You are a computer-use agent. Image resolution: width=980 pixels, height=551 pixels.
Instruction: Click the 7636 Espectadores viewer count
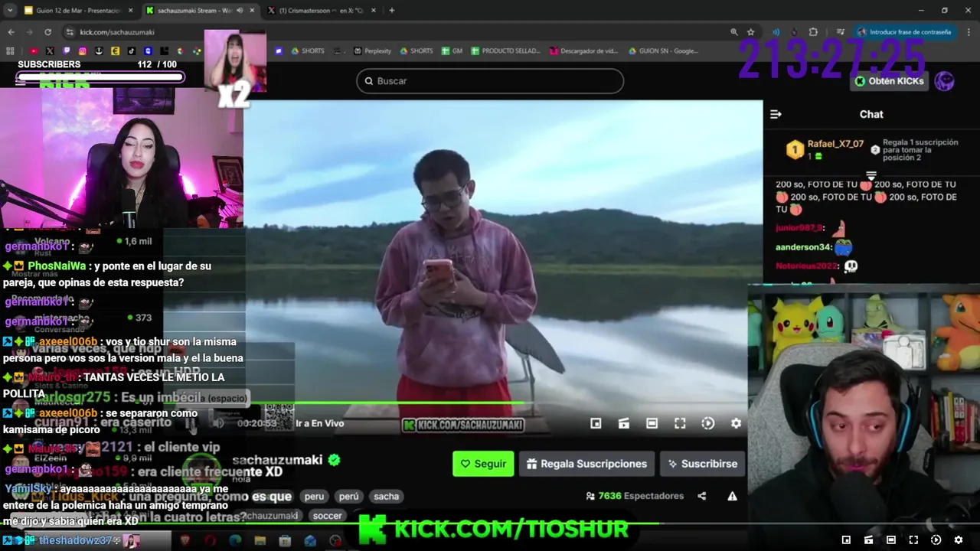point(635,496)
